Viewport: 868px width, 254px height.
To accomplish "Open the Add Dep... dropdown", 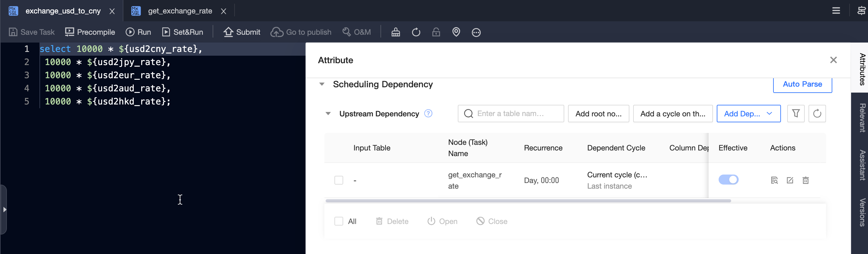I will [x=748, y=114].
